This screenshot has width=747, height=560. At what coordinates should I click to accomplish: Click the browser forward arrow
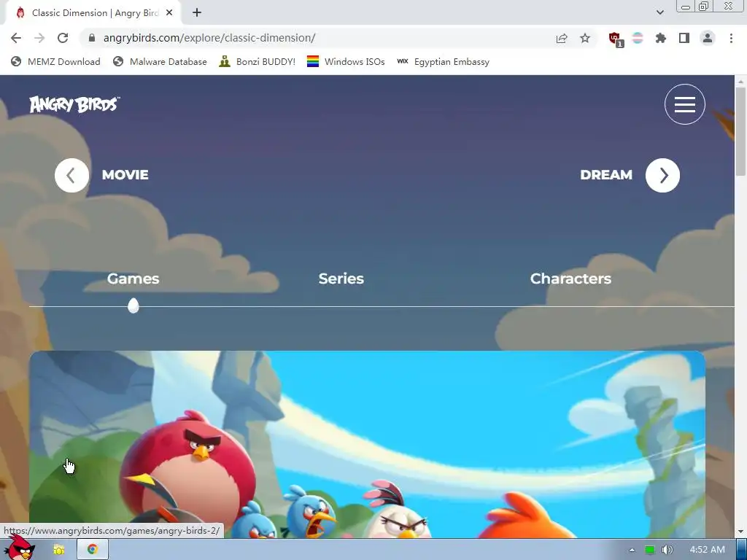(39, 38)
